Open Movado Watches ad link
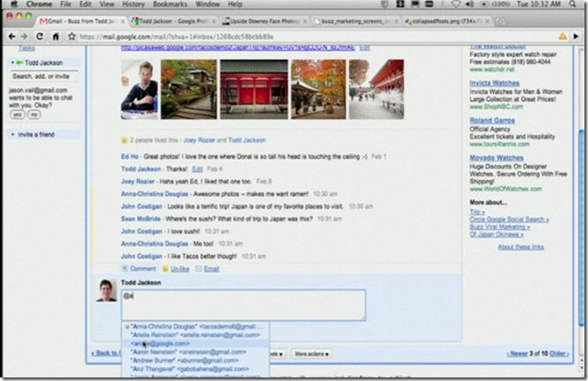This screenshot has width=588, height=381. coord(497,158)
